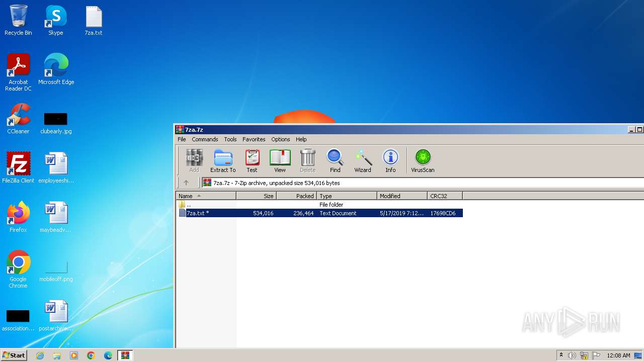Open the Help menu
644x362 pixels.
[301, 139]
